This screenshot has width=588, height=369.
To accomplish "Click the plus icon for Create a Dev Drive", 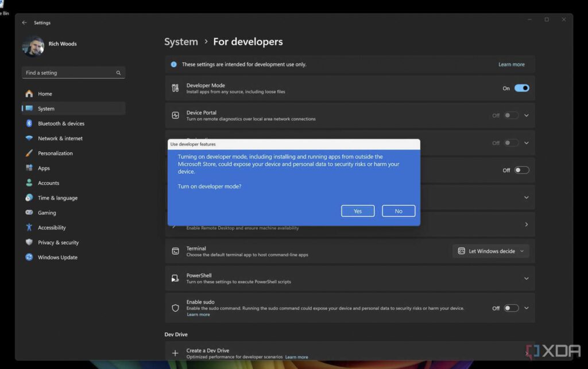I will (x=175, y=353).
